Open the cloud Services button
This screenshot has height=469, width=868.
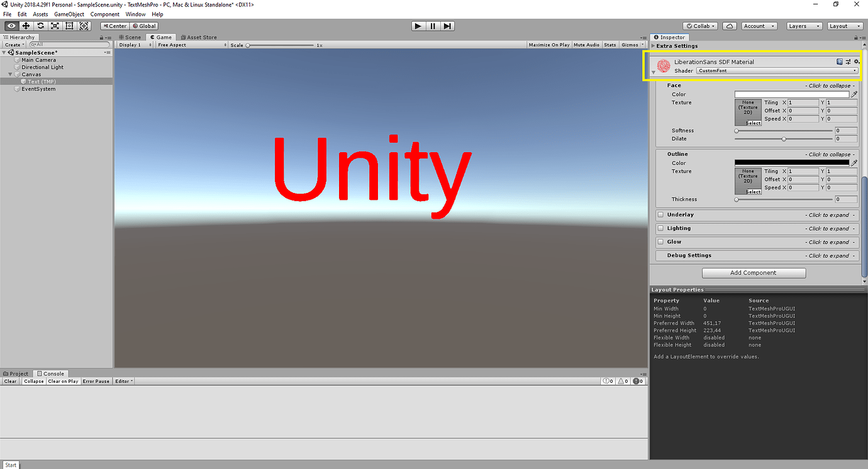[730, 26]
